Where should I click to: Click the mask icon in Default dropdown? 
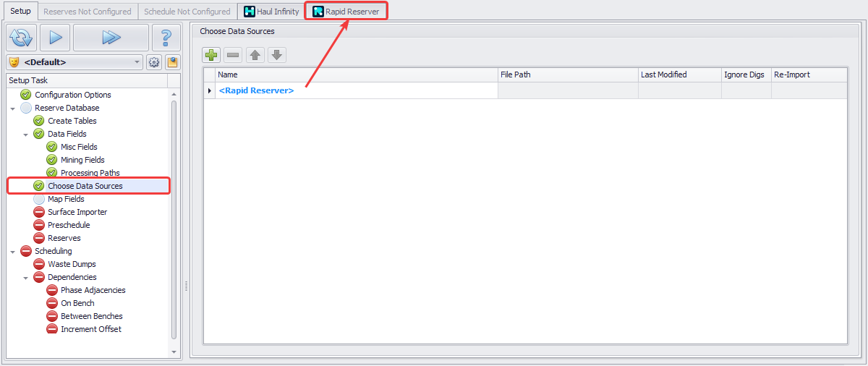click(14, 62)
